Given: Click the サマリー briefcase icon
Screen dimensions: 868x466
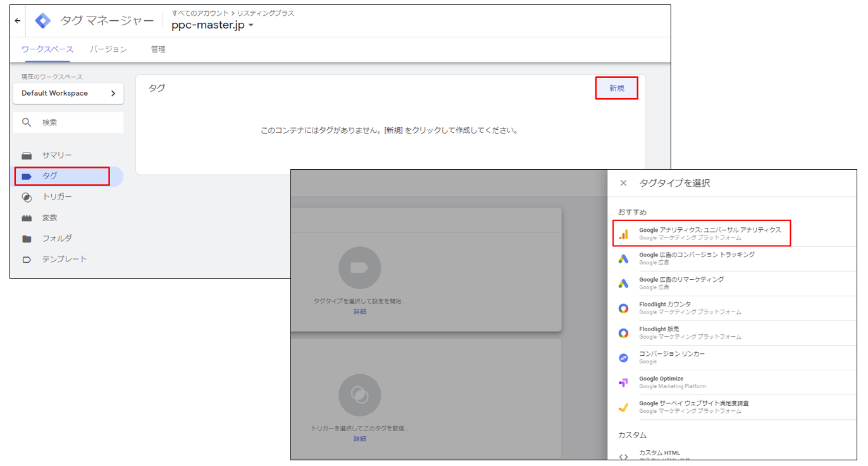Looking at the screenshot, I should pos(27,156).
